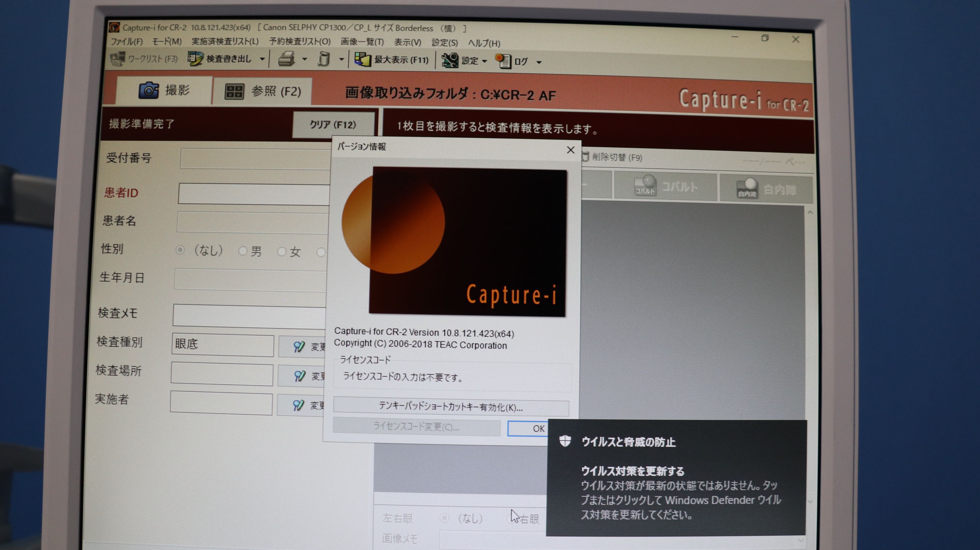The image size is (980, 550).
Task: Click the 実施者 input field
Action: 221,403
